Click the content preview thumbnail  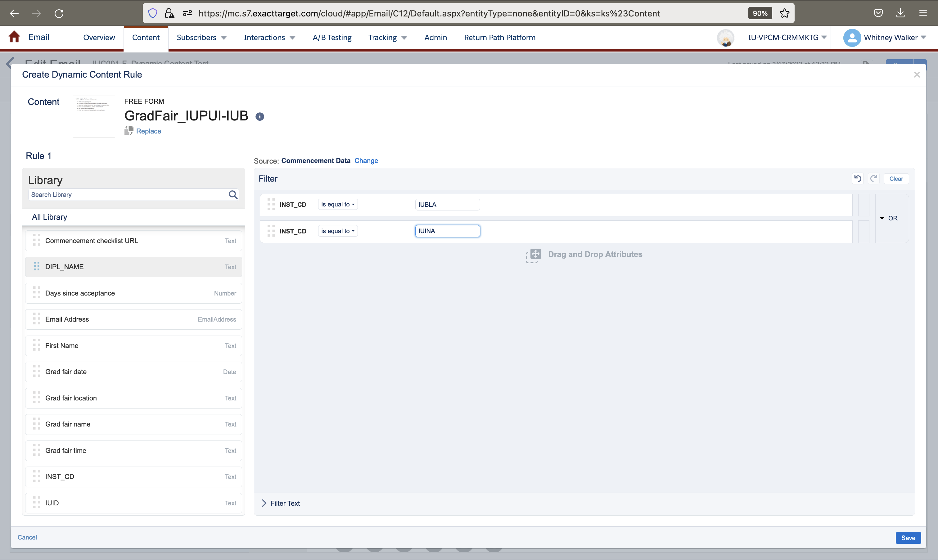tap(94, 117)
